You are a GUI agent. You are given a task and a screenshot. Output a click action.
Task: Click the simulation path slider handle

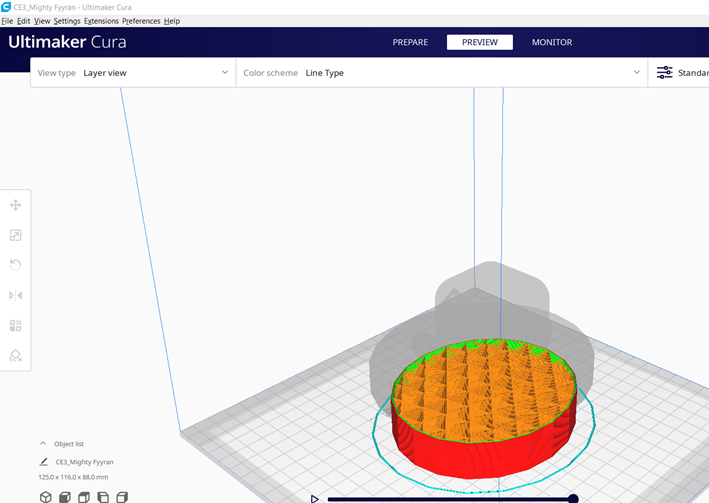(x=573, y=498)
